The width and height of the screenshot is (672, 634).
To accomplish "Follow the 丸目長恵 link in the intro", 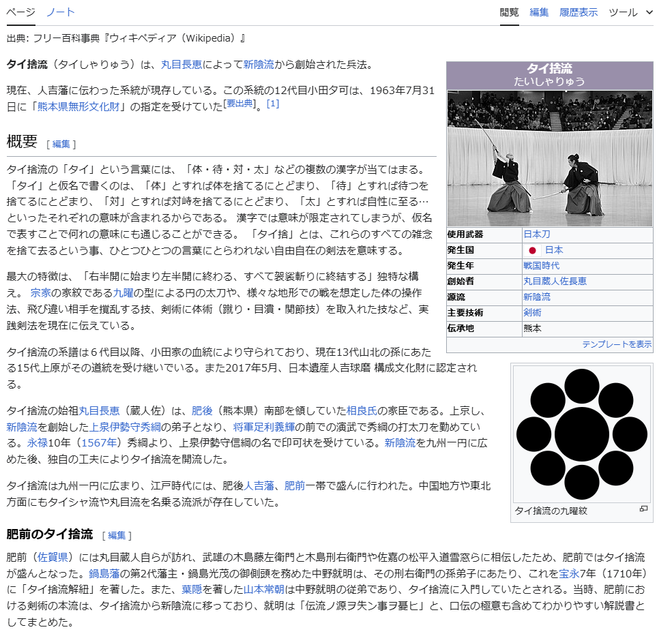I will pyautogui.click(x=181, y=65).
